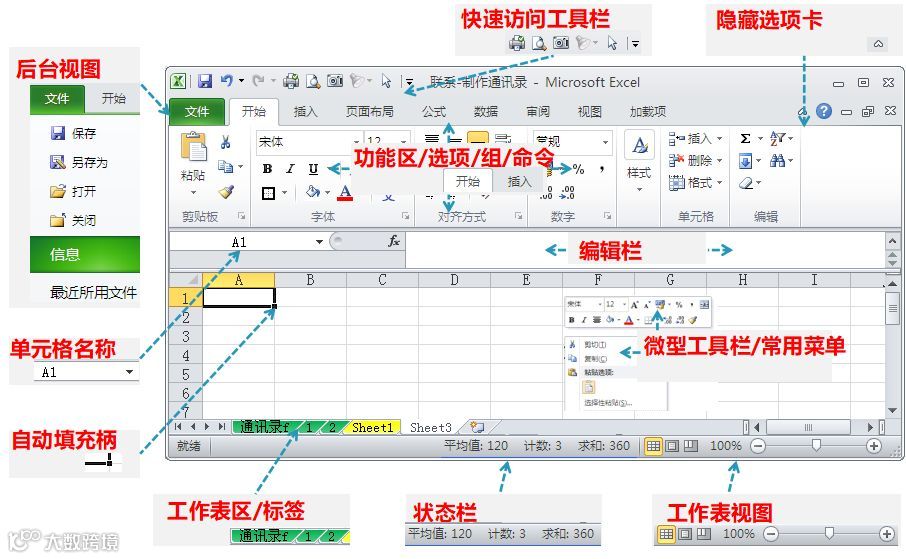
Task: Click the 删除 button in cells group
Action: [696, 161]
